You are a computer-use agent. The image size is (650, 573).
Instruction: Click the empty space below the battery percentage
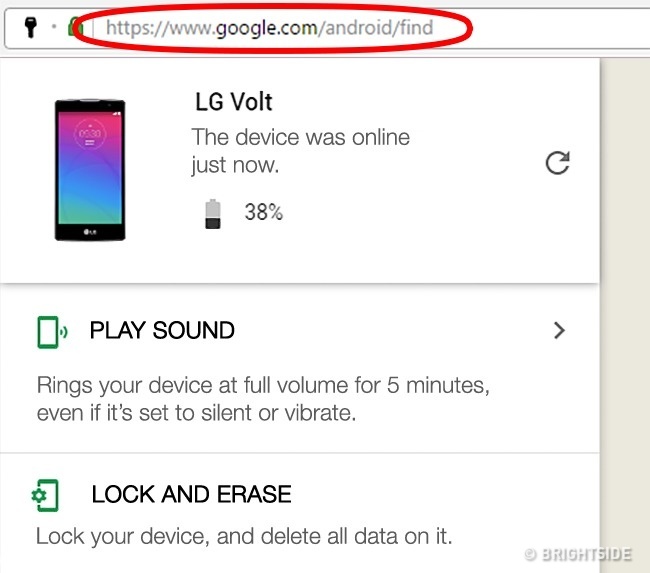(300, 255)
